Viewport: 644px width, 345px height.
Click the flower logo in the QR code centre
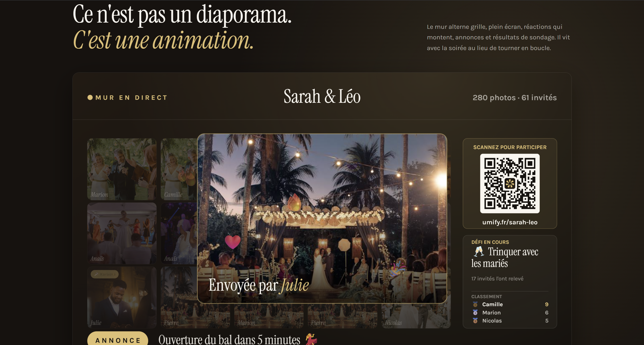point(510,184)
